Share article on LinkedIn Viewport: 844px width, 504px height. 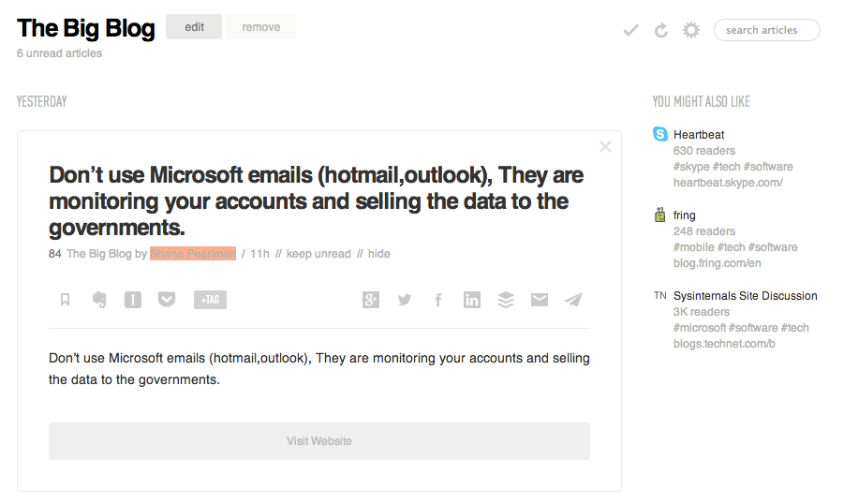tap(472, 300)
